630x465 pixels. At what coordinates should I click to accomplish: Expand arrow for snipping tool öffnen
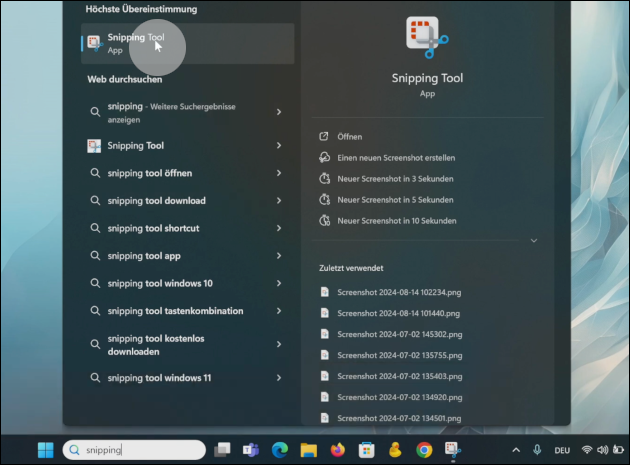point(279,173)
